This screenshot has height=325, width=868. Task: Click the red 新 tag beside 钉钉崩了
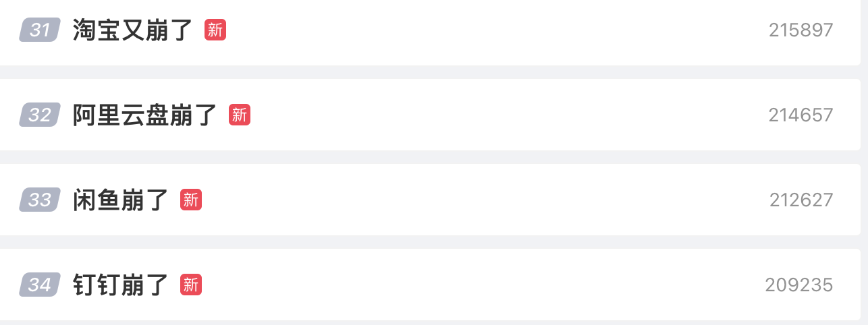tap(191, 285)
